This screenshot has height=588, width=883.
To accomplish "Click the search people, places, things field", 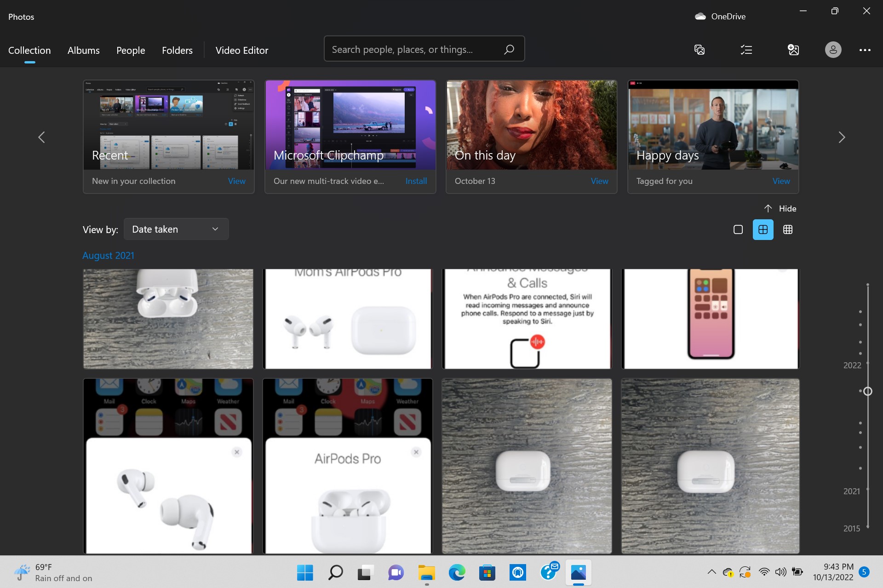I will coord(424,49).
